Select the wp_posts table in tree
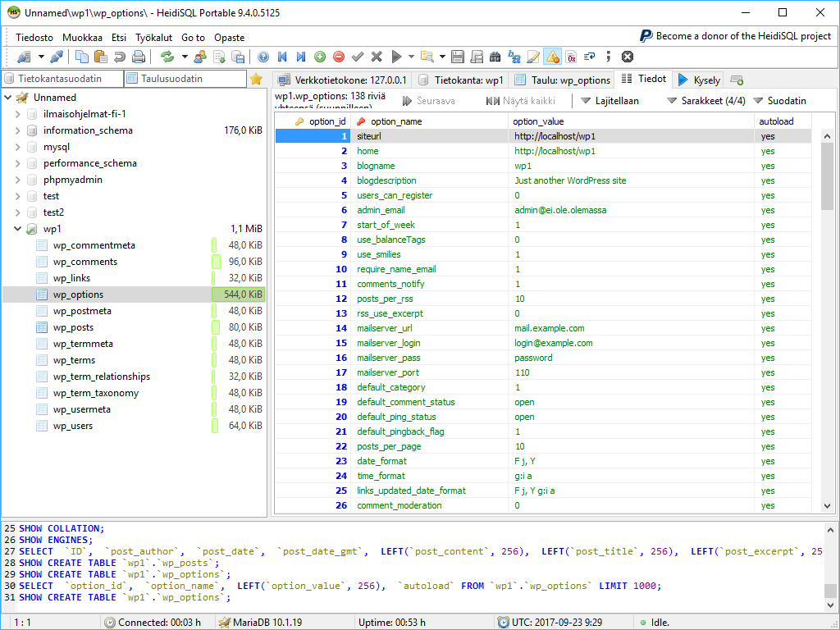The width and height of the screenshot is (840, 630). [x=73, y=327]
